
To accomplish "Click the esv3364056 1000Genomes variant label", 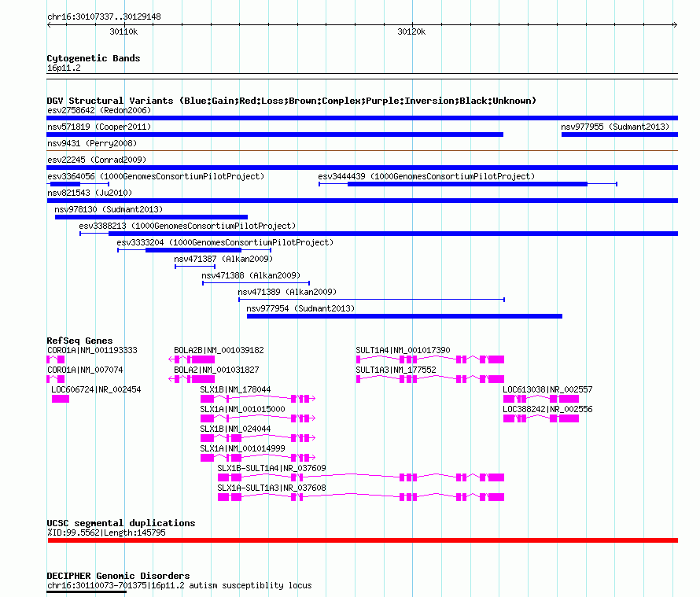I will 156,176.
